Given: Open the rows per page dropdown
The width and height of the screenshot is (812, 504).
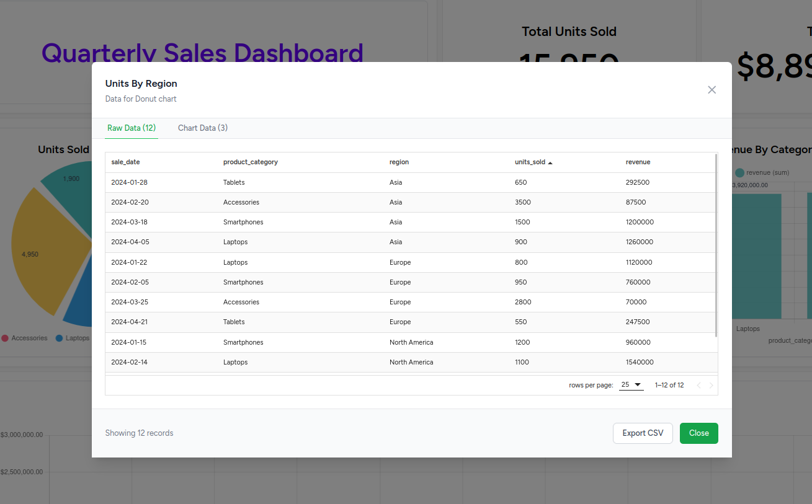Looking at the screenshot, I should tap(631, 385).
